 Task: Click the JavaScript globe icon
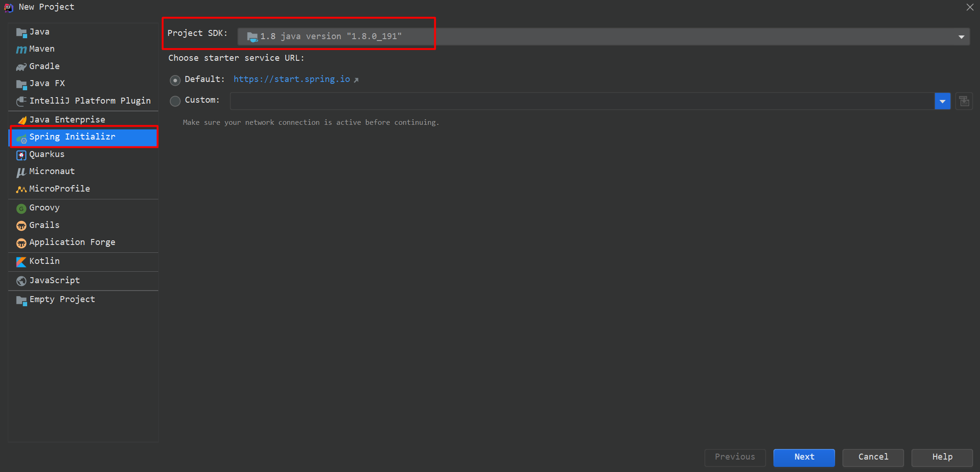pyautogui.click(x=21, y=281)
